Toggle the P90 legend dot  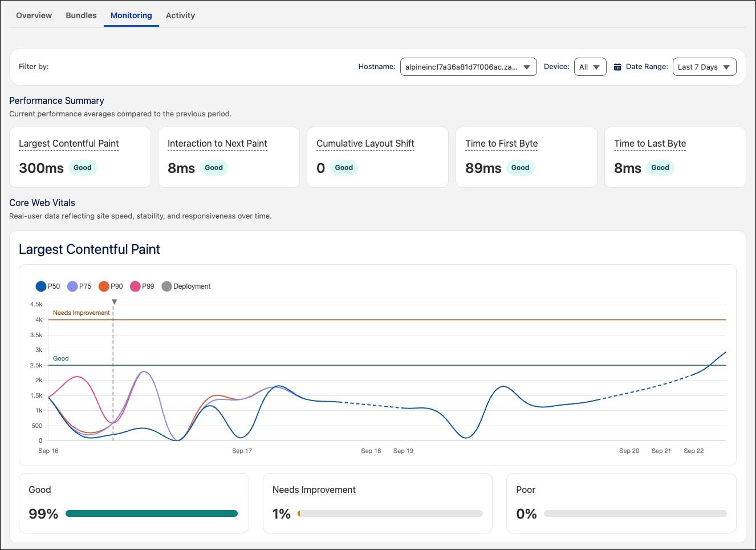[104, 286]
